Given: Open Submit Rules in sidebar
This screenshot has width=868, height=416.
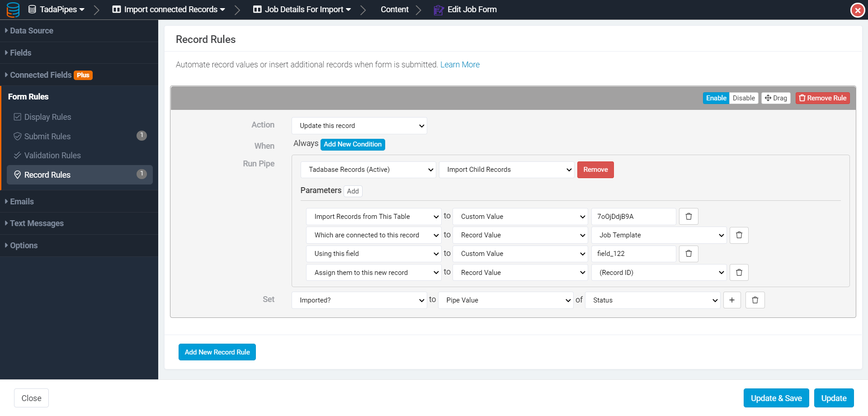Looking at the screenshot, I should point(80,136).
